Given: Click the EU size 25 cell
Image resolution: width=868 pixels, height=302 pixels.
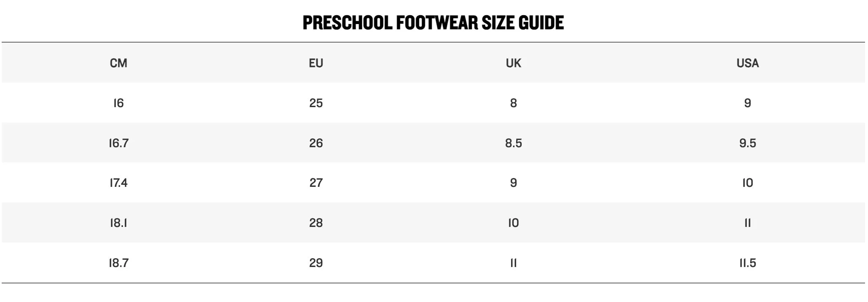Looking at the screenshot, I should pyautogui.click(x=316, y=103).
